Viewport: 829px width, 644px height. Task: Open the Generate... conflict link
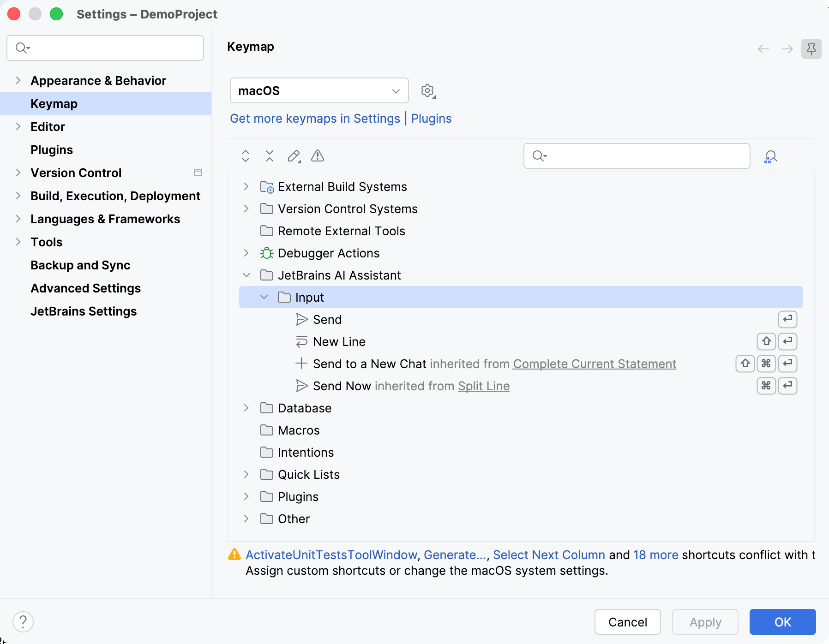(455, 555)
